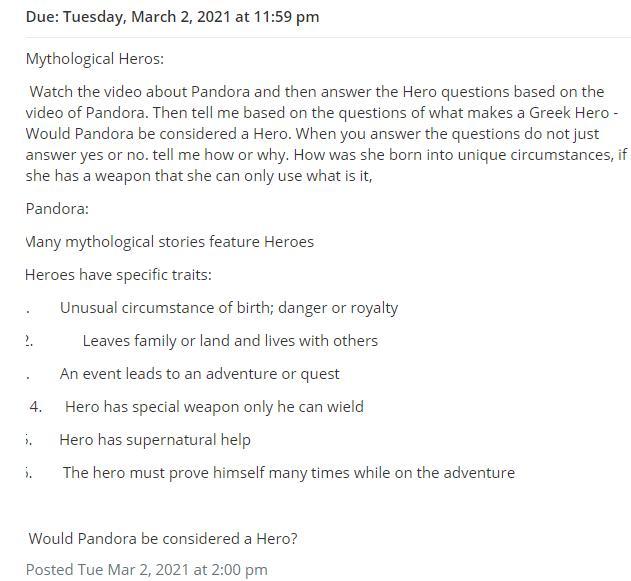Click the 'answer yes or no. tell me' line
Image resolution: width=631 pixels, height=581 pixels.
point(326,155)
